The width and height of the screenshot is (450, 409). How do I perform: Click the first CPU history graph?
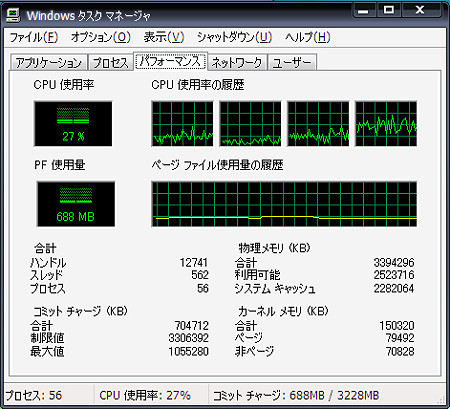click(x=182, y=124)
